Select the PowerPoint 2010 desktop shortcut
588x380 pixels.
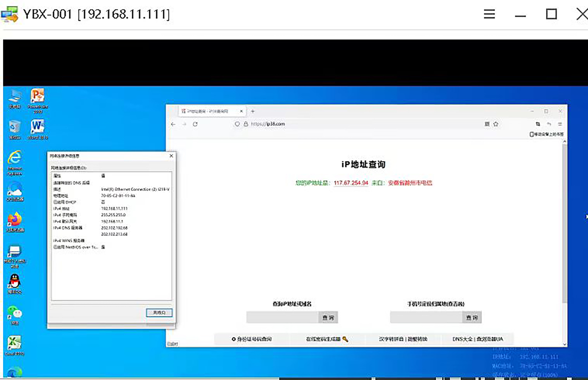(38, 101)
